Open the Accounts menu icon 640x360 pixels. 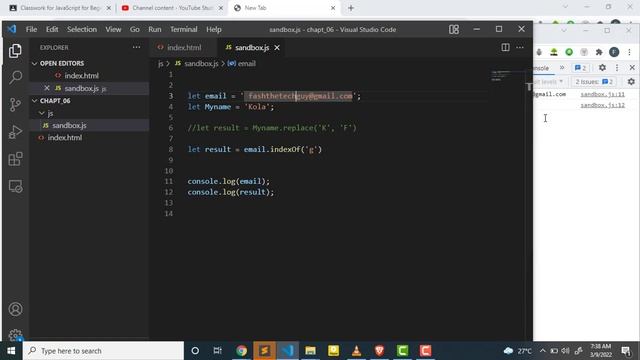[x=15, y=309]
